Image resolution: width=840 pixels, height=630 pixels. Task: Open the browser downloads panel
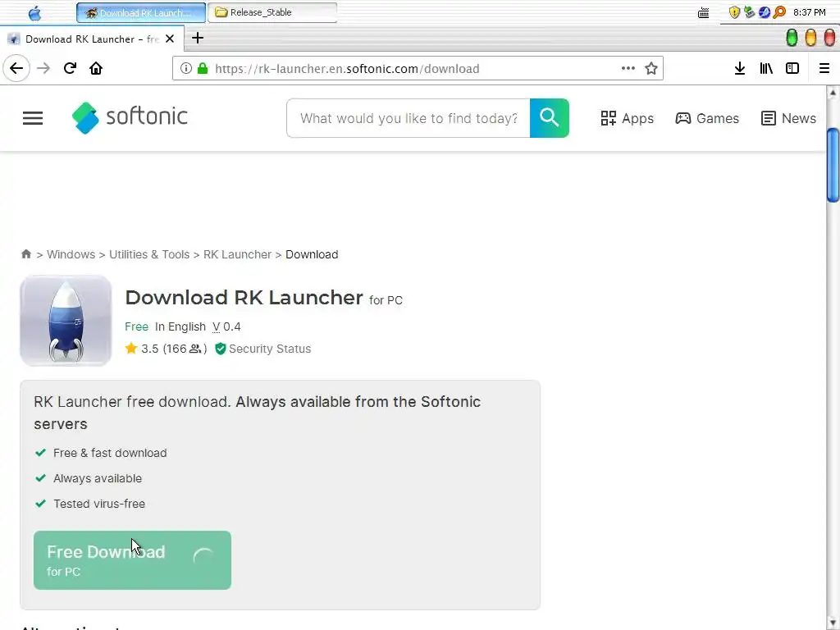739,68
